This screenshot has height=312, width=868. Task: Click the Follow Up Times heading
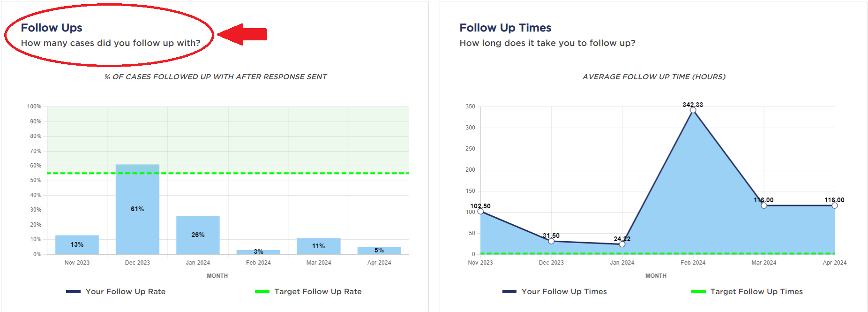505,28
